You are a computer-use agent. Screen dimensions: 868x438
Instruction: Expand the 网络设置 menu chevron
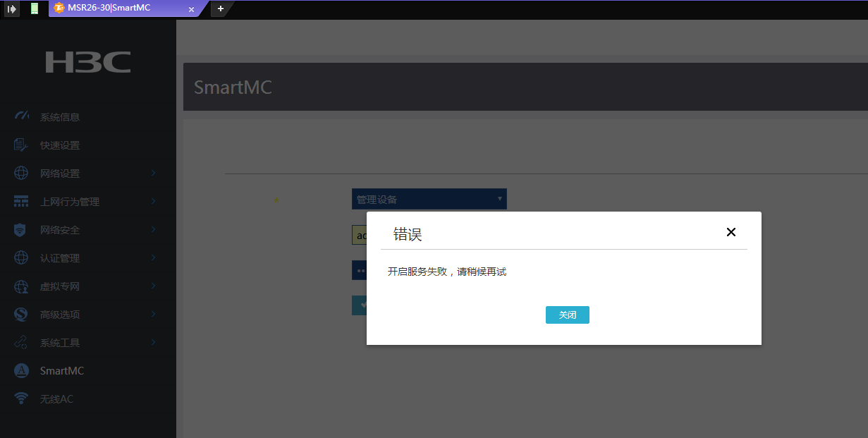click(153, 173)
